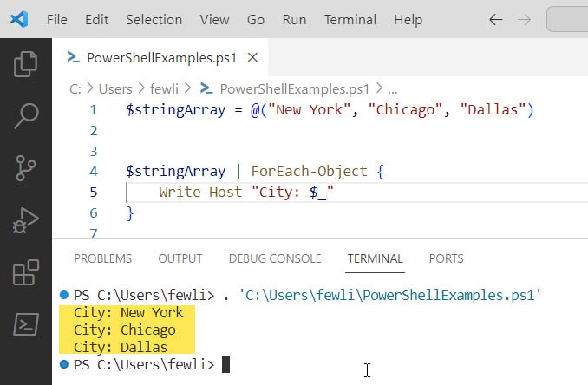The image size is (588, 385).
Task: Click the "Chicago" string in code
Action: 405,110
